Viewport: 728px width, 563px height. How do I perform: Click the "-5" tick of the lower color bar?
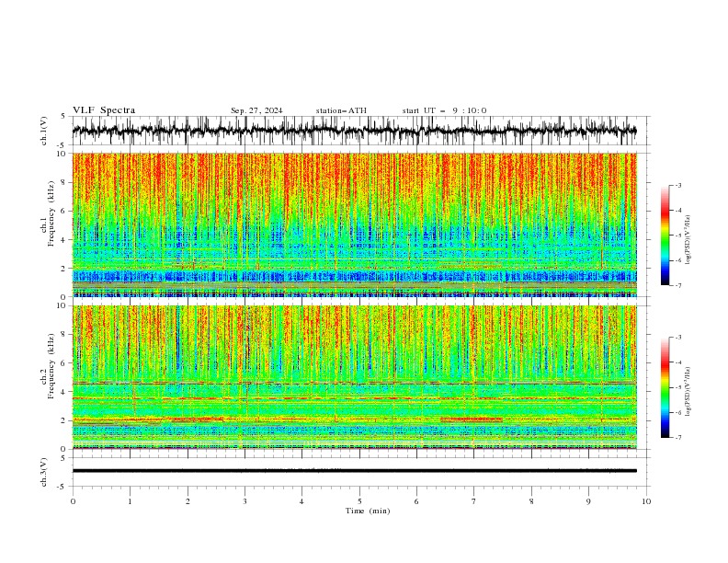click(x=678, y=387)
